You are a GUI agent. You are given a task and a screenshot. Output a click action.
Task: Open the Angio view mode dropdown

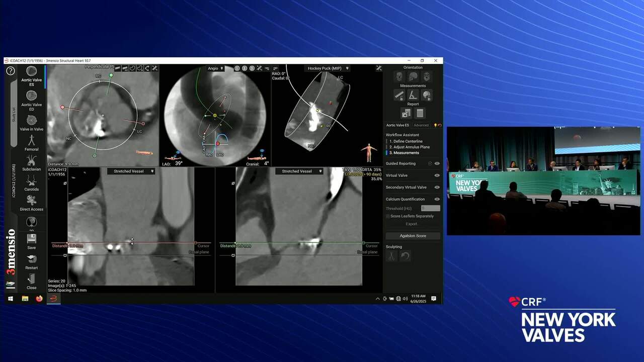pyautogui.click(x=215, y=68)
